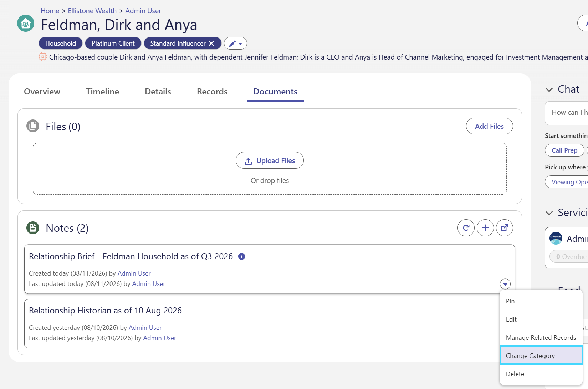The image size is (588, 389).
Task: Toggle the Relationship Brief note actions arrow
Action: click(505, 284)
